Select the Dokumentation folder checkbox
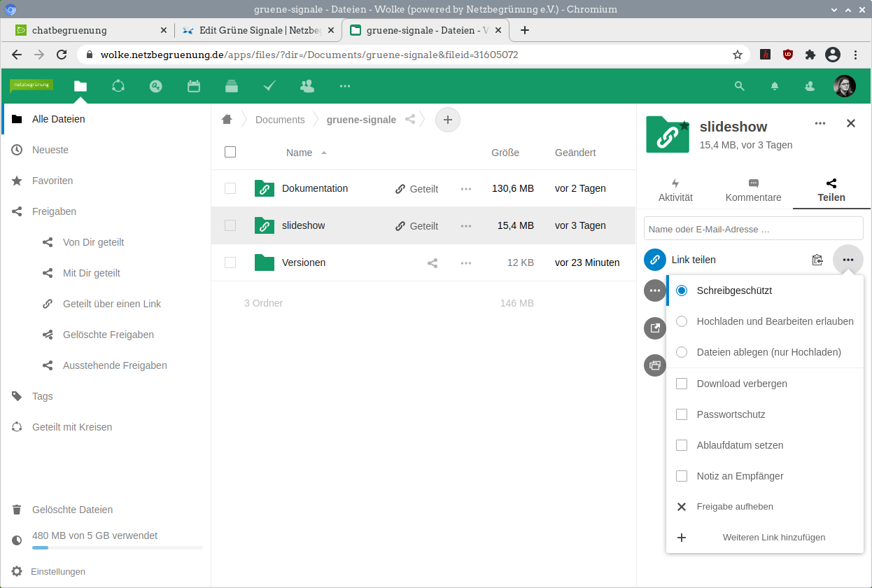The height and width of the screenshot is (588, 872). (230, 188)
